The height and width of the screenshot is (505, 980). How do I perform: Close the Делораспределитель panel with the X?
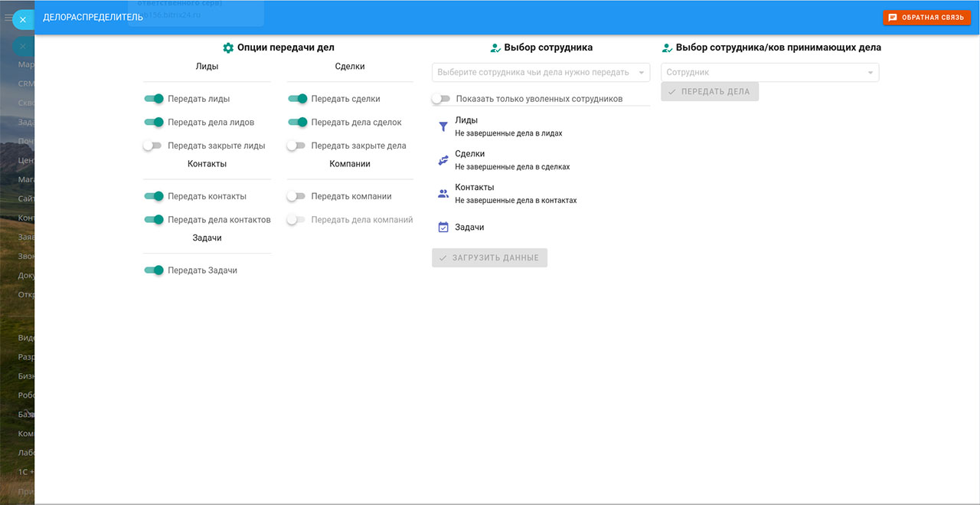pyautogui.click(x=23, y=19)
